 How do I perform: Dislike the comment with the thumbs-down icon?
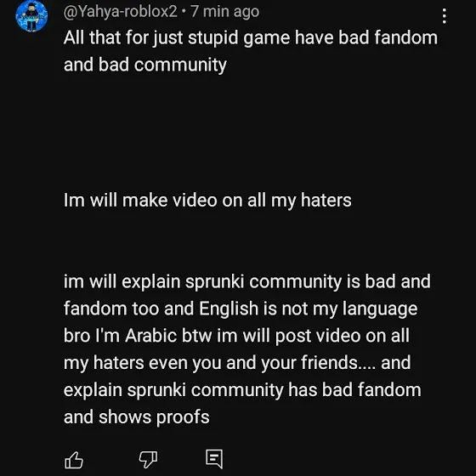[x=148, y=459]
